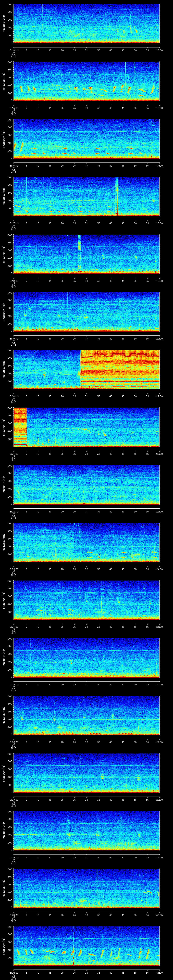Select the spectrogram panel starting at 8:30:00
The width and height of the screenshot is (173, 980).
tap(86, 946)
